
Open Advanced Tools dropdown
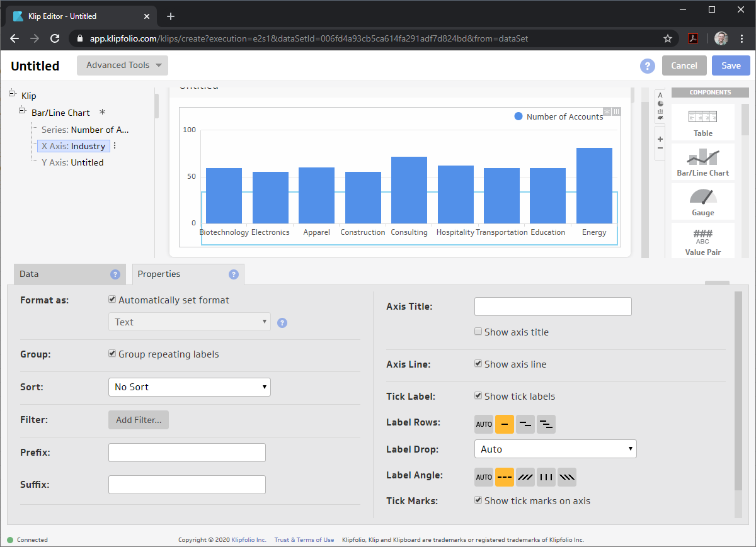(122, 65)
